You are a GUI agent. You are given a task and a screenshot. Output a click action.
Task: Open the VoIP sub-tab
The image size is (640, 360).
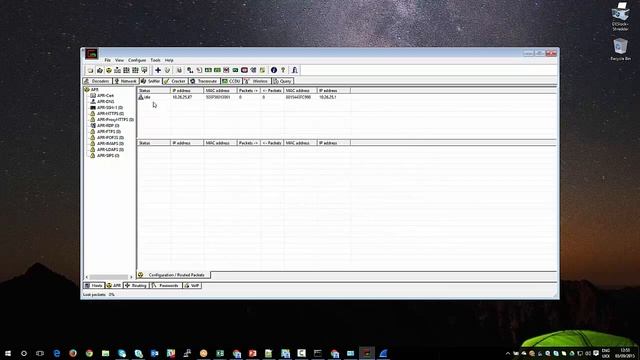[192, 286]
